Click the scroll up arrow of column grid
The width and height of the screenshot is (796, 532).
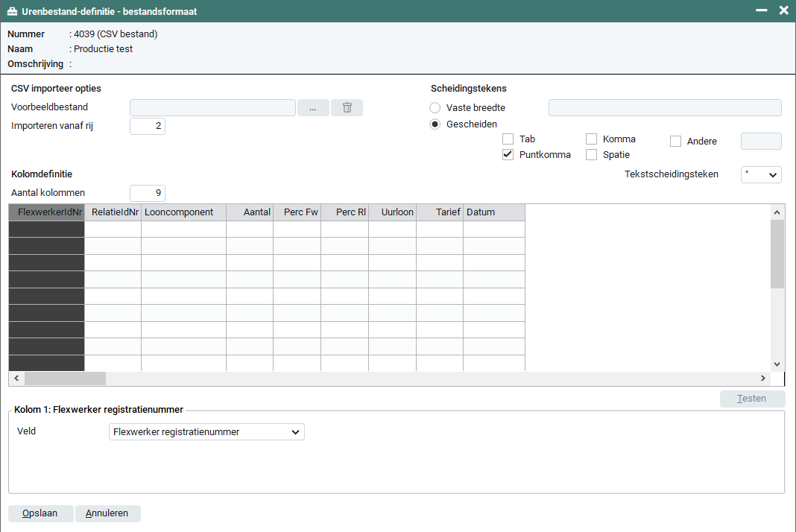pyautogui.click(x=777, y=212)
